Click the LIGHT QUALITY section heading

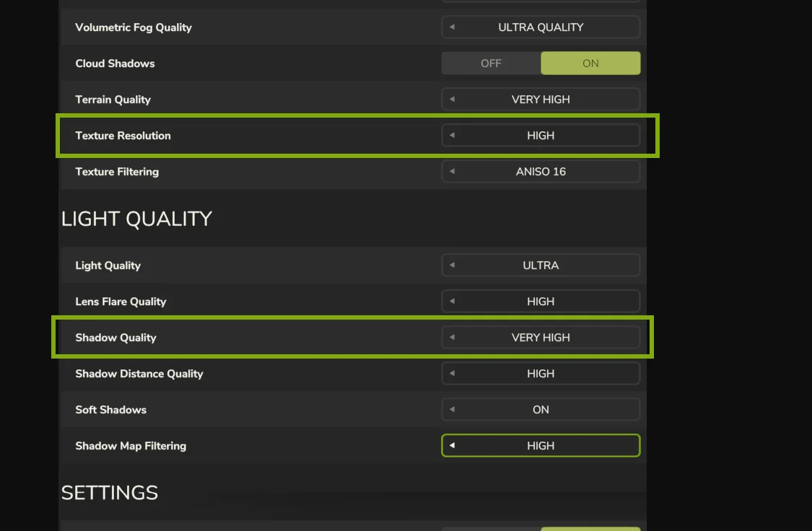pyautogui.click(x=136, y=219)
